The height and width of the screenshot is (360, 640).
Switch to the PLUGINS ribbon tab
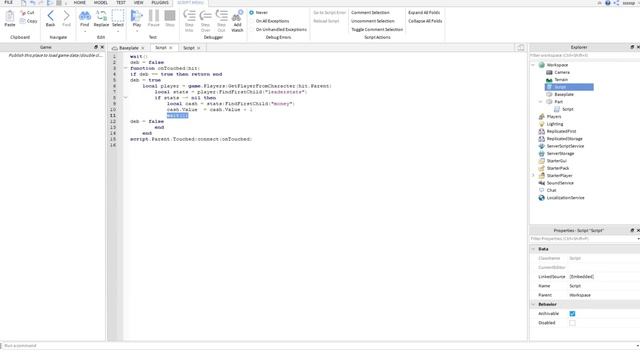coord(160,2)
